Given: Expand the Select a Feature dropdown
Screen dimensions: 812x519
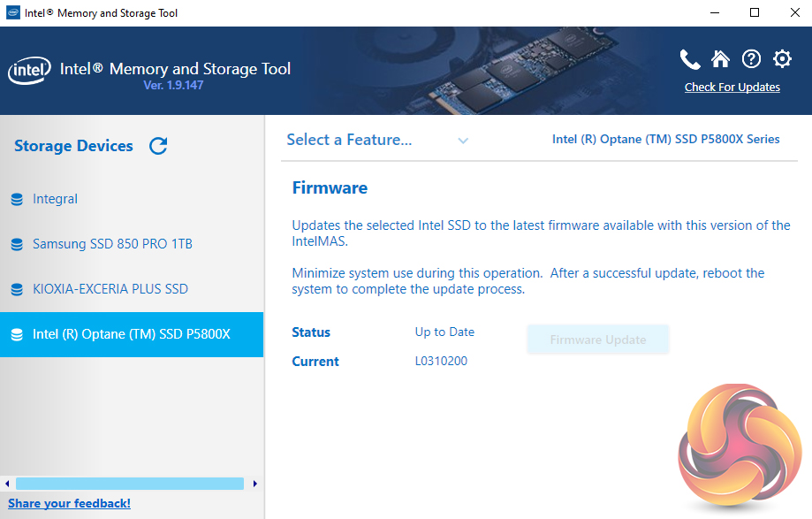Looking at the screenshot, I should (377, 140).
